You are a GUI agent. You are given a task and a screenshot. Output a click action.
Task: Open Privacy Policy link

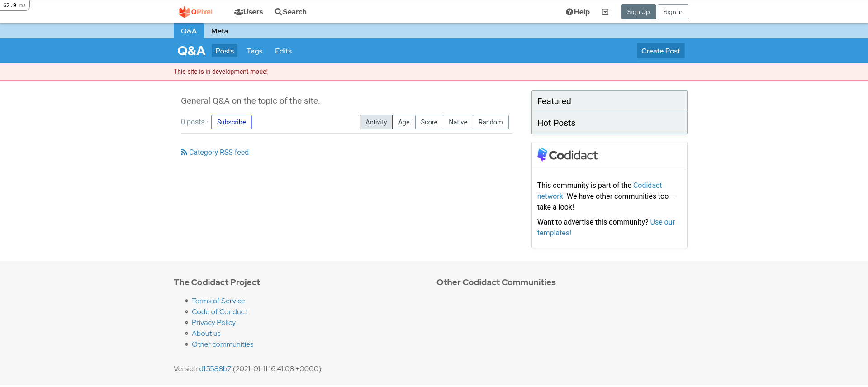pyautogui.click(x=213, y=322)
